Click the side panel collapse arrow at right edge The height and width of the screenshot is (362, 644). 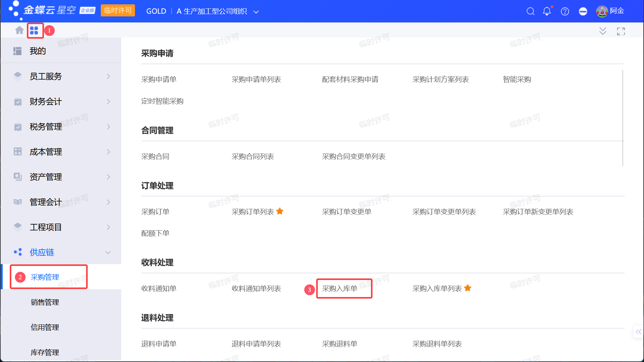click(638, 332)
